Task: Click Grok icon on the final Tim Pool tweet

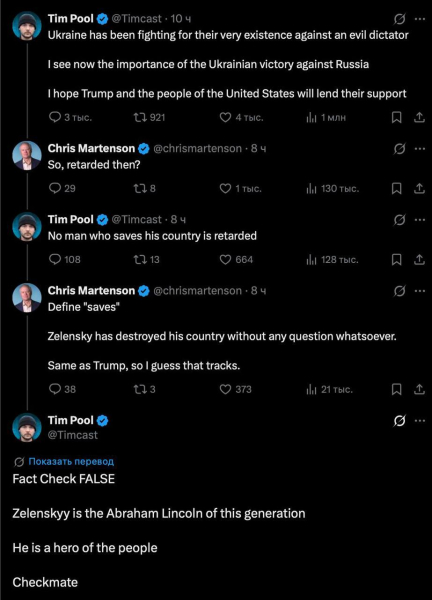Action: [399, 421]
